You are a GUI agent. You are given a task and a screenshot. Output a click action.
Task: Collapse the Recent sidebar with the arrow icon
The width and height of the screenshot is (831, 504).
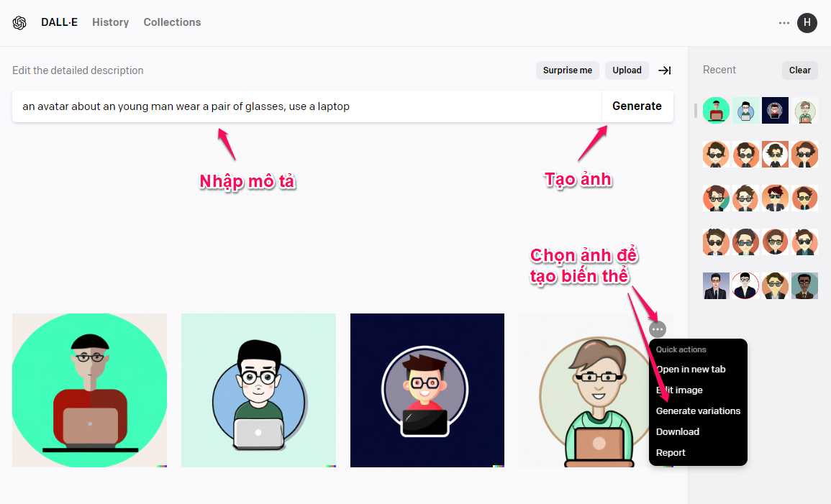coord(665,70)
